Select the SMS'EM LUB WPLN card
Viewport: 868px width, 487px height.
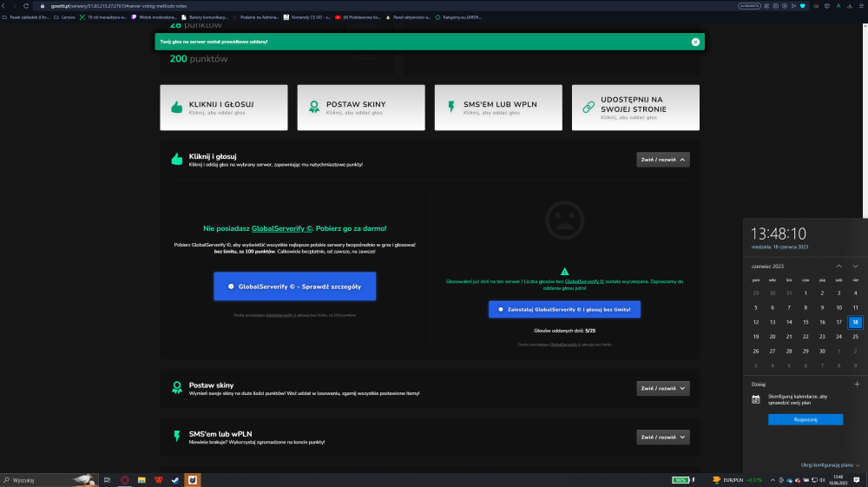(498, 108)
